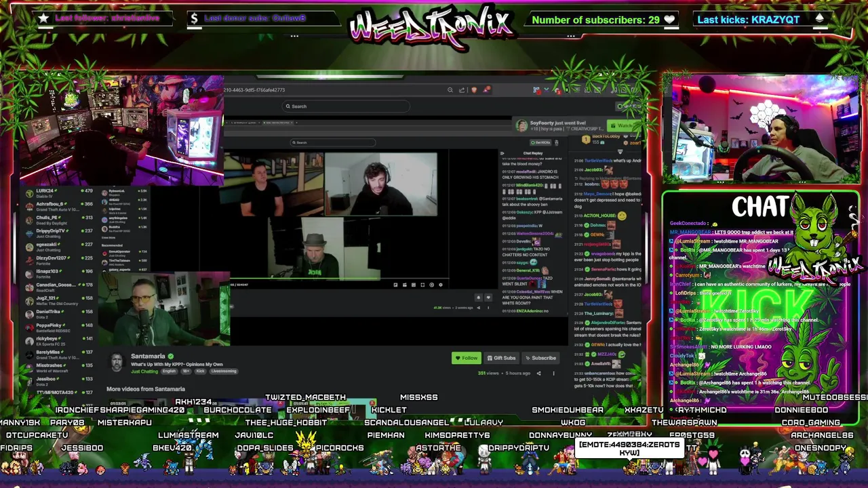Open TimTheTatman in Recommended list

click(124, 262)
